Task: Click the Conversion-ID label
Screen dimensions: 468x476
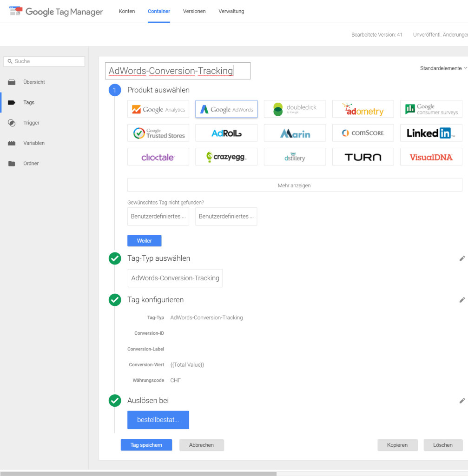Action: click(x=149, y=333)
